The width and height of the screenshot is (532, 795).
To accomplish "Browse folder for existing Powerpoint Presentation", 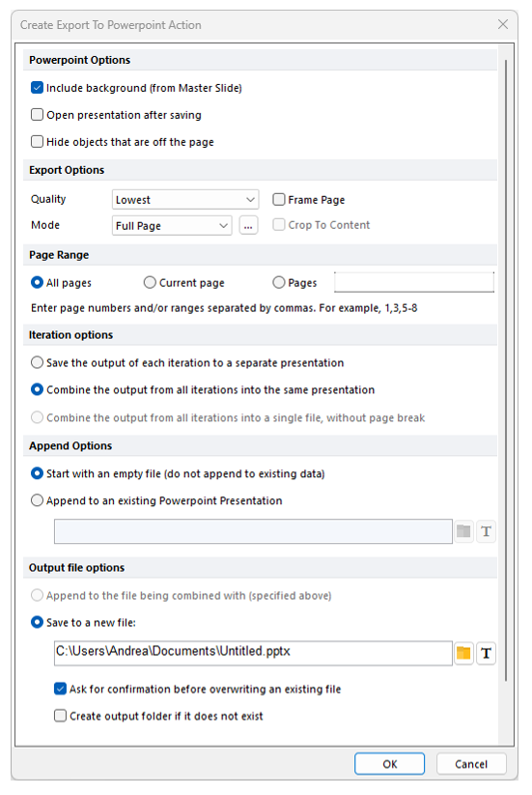I will pos(463,531).
